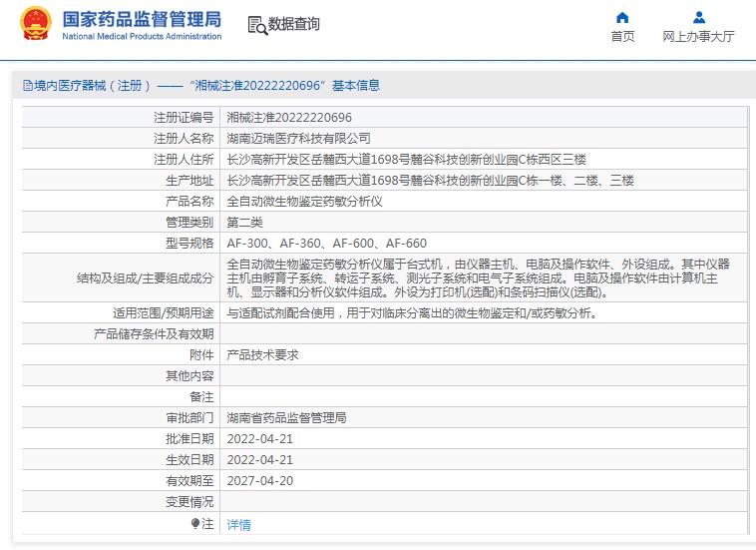Screen dimensions: 756x550
Task: Click the 批准日期 row label
Action: [189, 439]
